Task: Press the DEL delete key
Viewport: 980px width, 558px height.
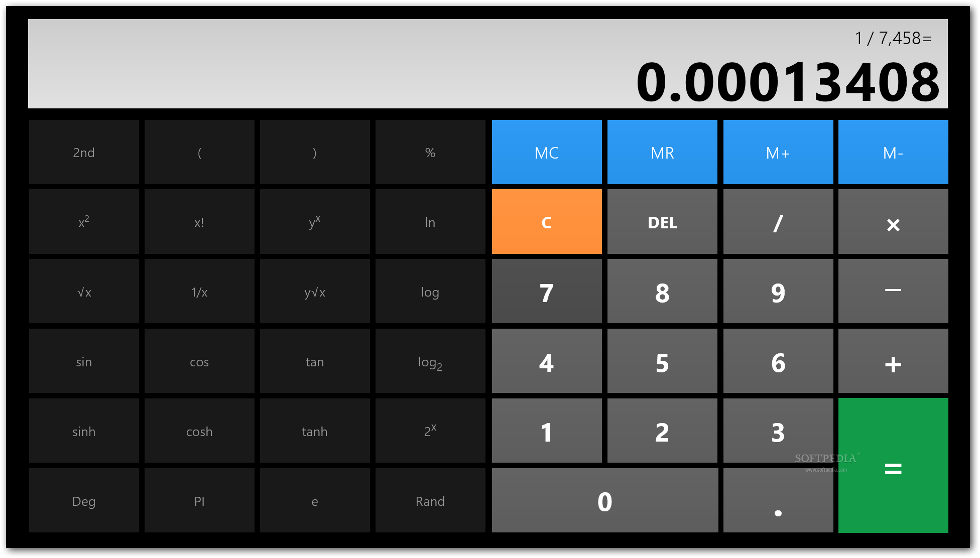Action: coord(663,222)
